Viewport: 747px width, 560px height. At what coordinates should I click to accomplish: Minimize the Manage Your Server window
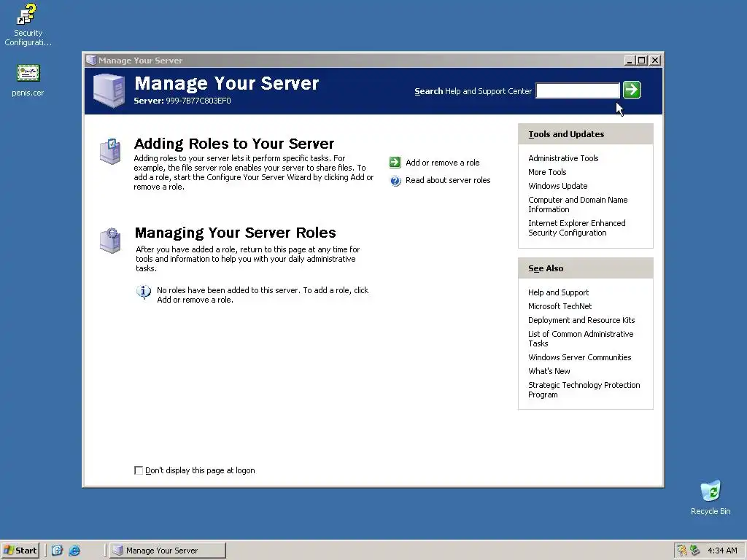coord(630,61)
